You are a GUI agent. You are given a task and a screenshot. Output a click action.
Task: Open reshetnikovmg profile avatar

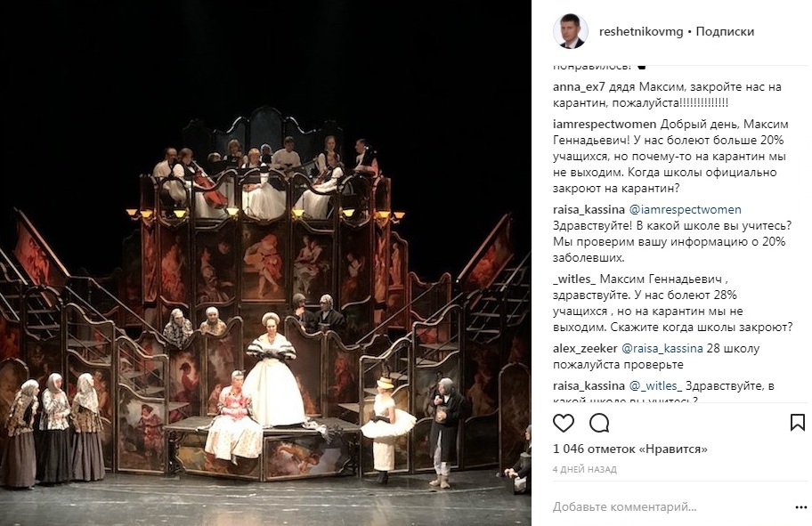click(x=571, y=31)
